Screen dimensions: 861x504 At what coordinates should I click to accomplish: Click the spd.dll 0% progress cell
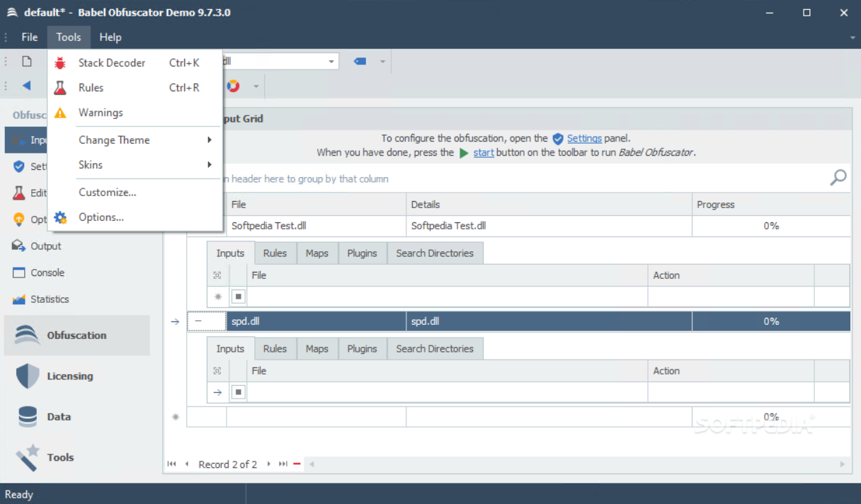tap(771, 321)
